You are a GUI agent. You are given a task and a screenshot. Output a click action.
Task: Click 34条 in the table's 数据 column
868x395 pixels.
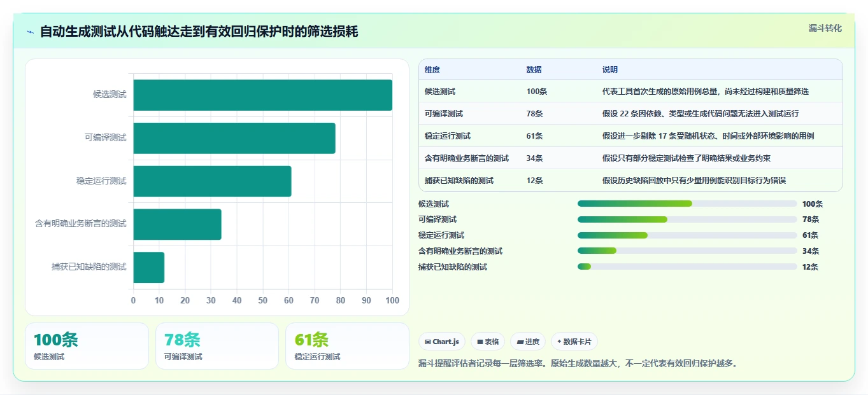pos(535,158)
